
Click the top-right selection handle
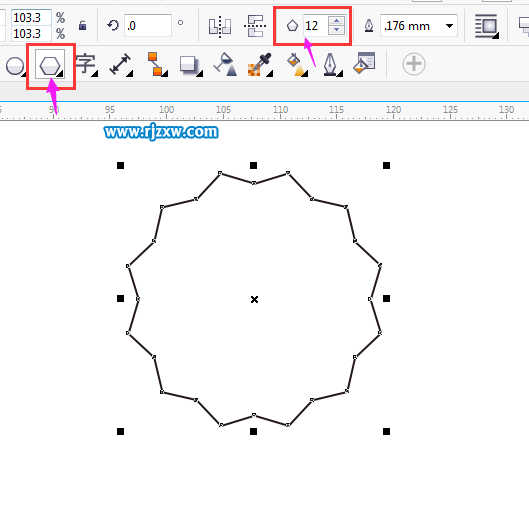pyautogui.click(x=386, y=165)
